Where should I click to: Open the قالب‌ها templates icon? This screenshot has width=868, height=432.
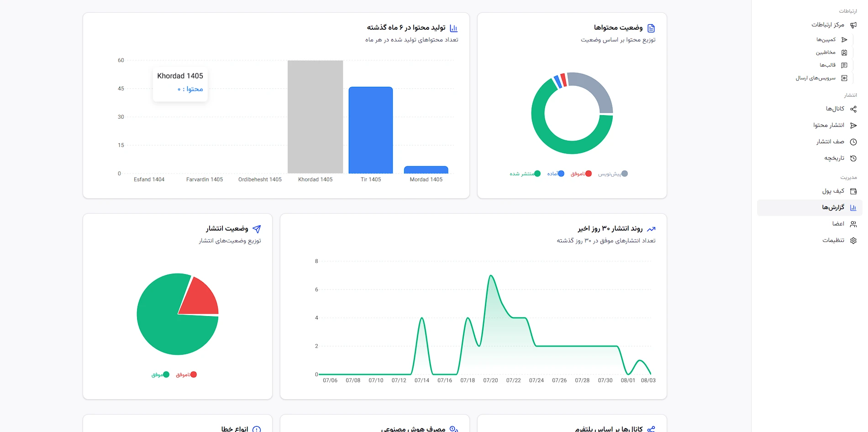point(844,65)
